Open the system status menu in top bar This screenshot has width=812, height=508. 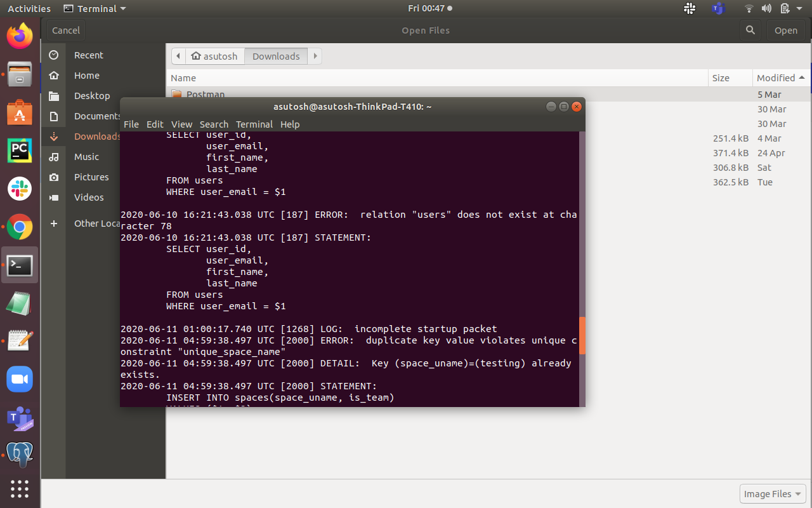(x=775, y=8)
